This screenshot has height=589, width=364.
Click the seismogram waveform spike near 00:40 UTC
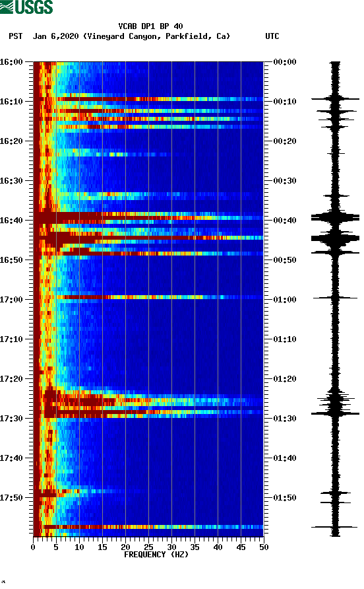[335, 217]
